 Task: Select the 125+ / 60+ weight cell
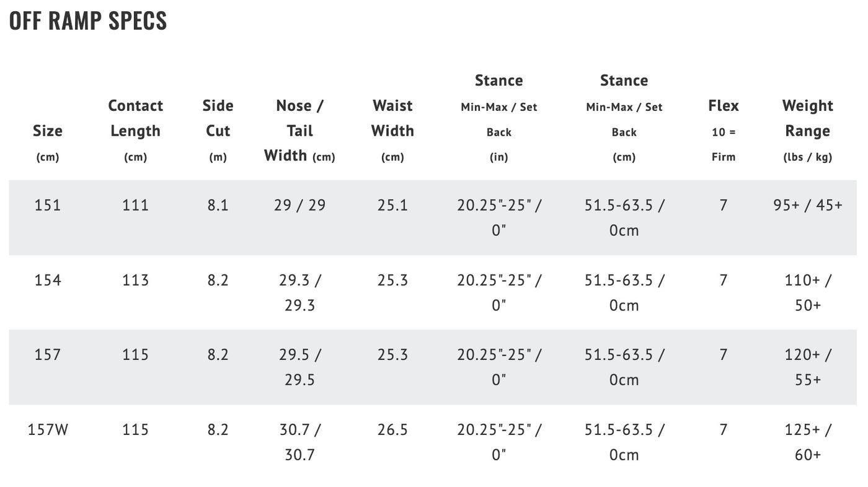[x=808, y=442]
